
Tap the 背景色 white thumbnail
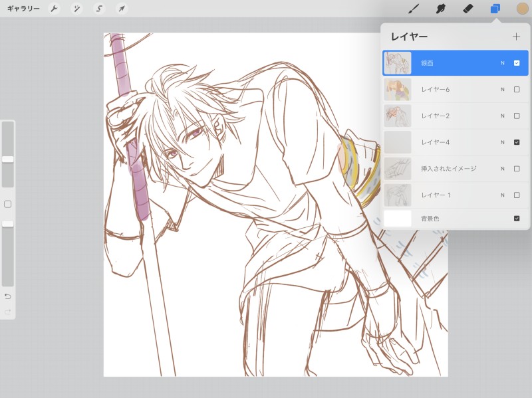click(397, 219)
